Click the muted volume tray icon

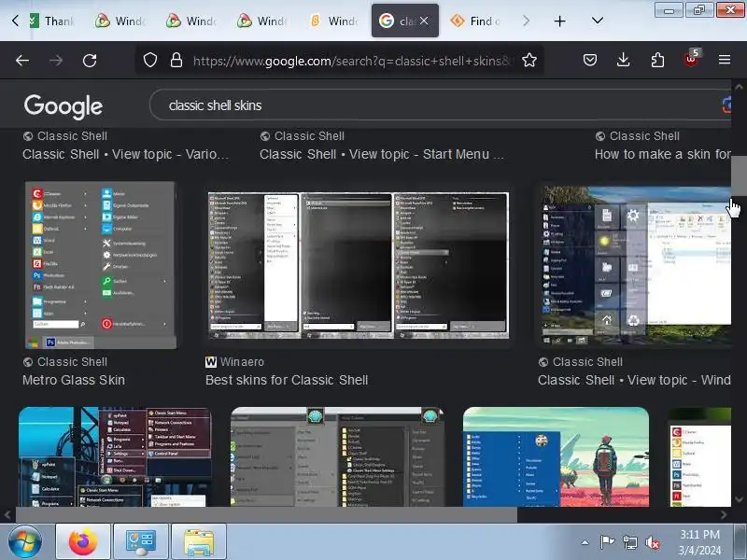pos(652,542)
